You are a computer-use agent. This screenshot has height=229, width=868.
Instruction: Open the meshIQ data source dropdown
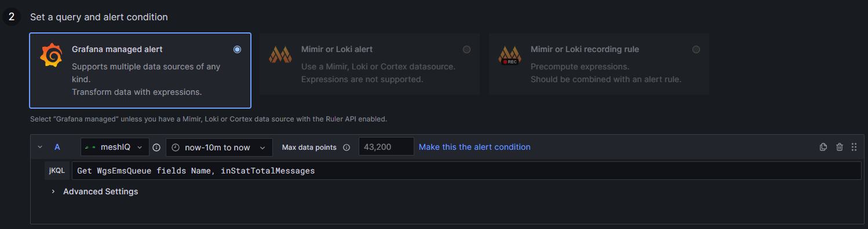pos(115,147)
